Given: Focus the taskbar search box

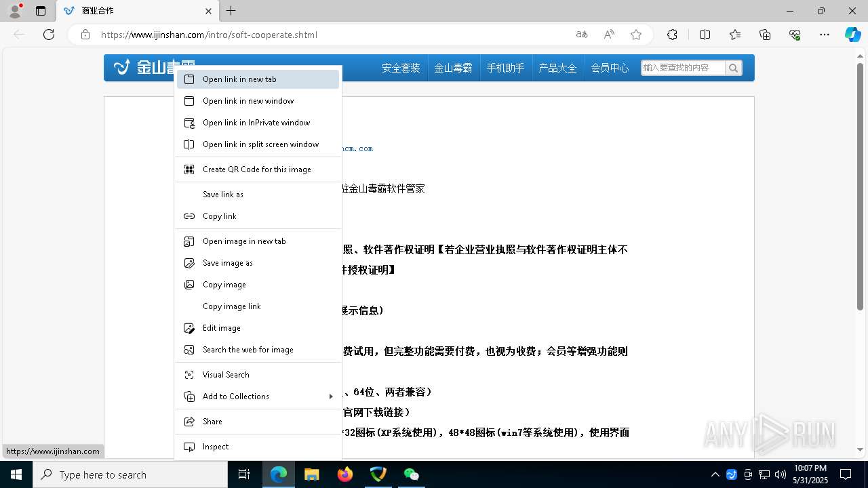Looking at the screenshot, I should tap(130, 474).
